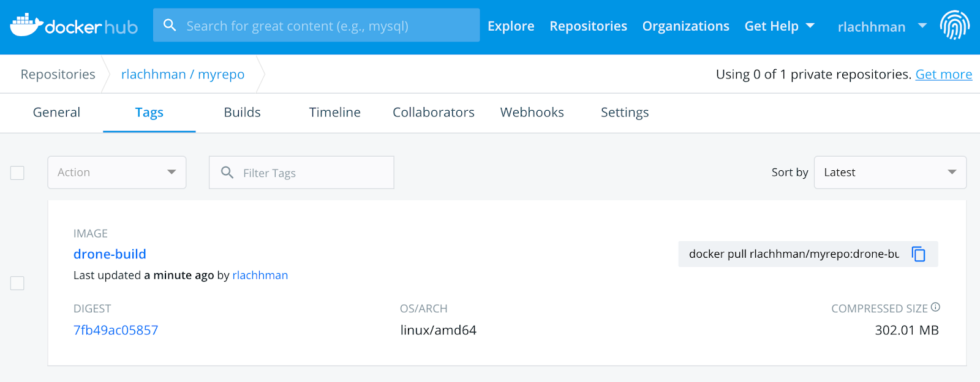The image size is (980, 382).
Task: Open the Timeline tab
Action: 334,113
